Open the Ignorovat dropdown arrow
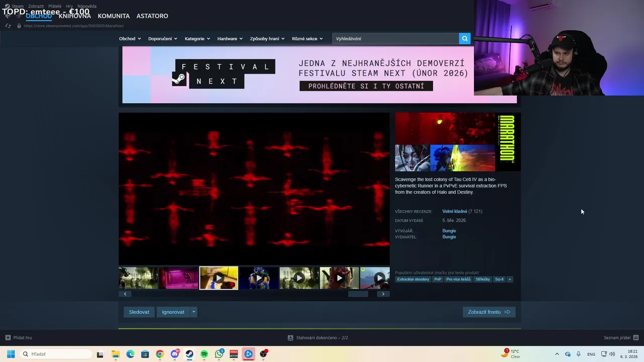Screen dimensions: 644x362 tap(193, 312)
